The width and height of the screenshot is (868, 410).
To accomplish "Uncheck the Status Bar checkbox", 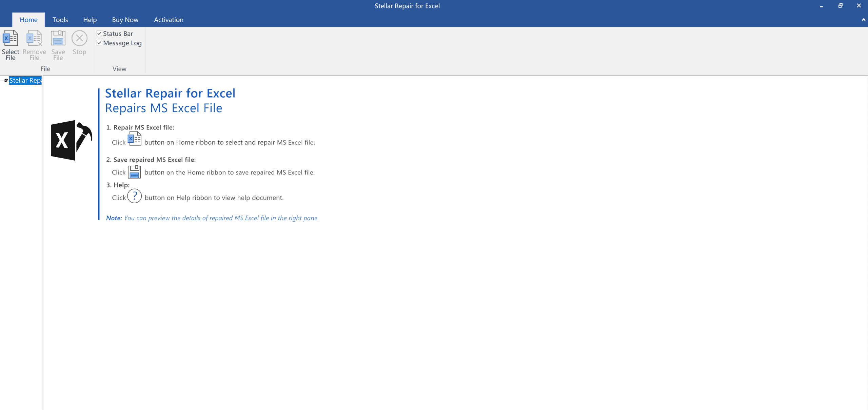I will [x=99, y=33].
